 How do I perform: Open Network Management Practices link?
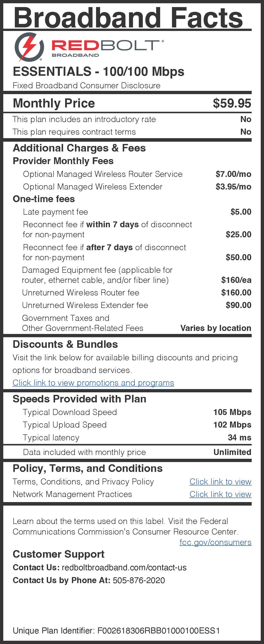(x=220, y=494)
